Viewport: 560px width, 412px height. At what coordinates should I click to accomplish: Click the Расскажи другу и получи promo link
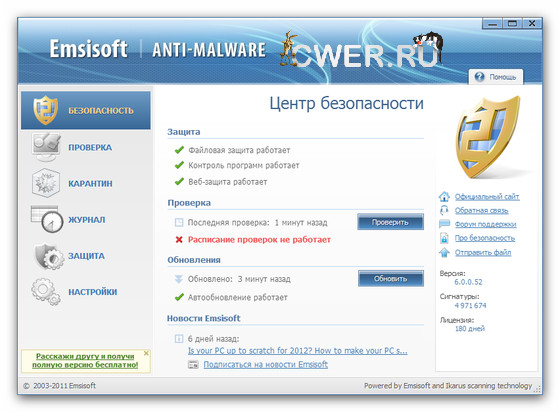85,360
